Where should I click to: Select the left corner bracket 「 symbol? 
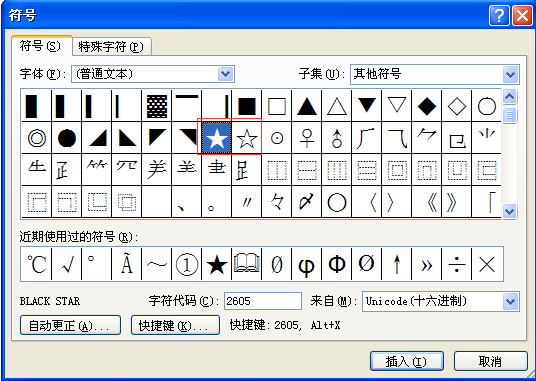coord(487,202)
